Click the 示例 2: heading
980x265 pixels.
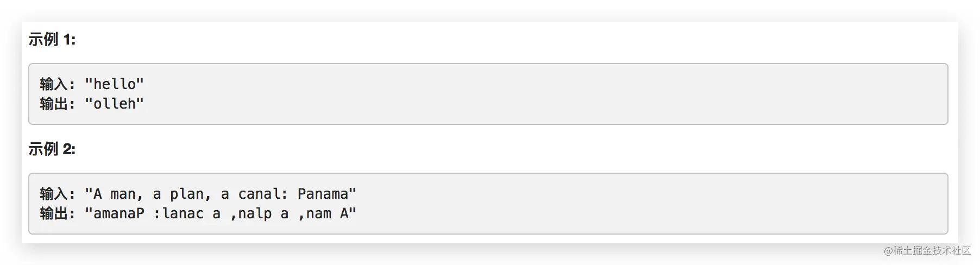pos(52,149)
